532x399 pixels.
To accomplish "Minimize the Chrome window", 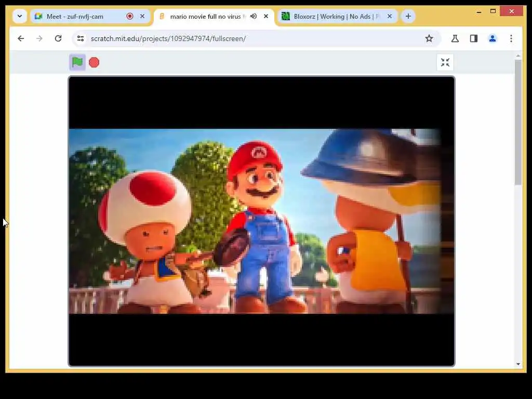I will 478,11.
